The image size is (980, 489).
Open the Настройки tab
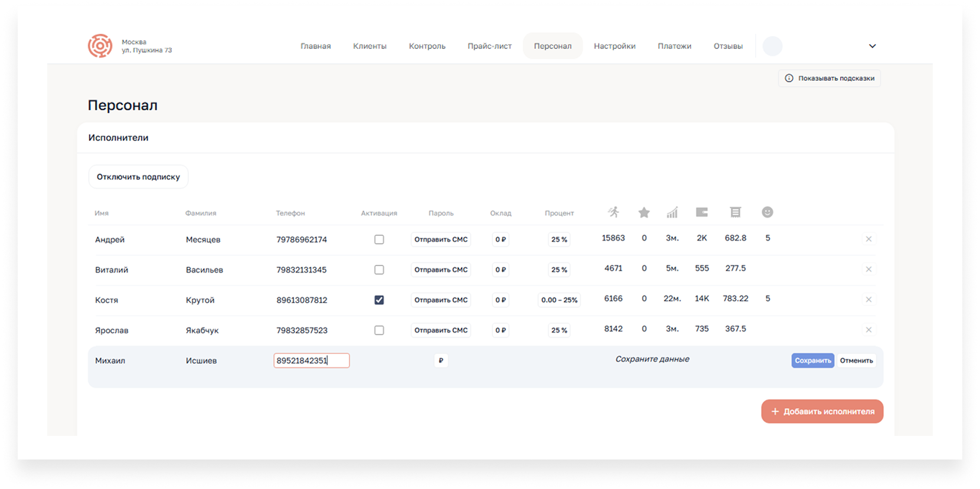(615, 46)
